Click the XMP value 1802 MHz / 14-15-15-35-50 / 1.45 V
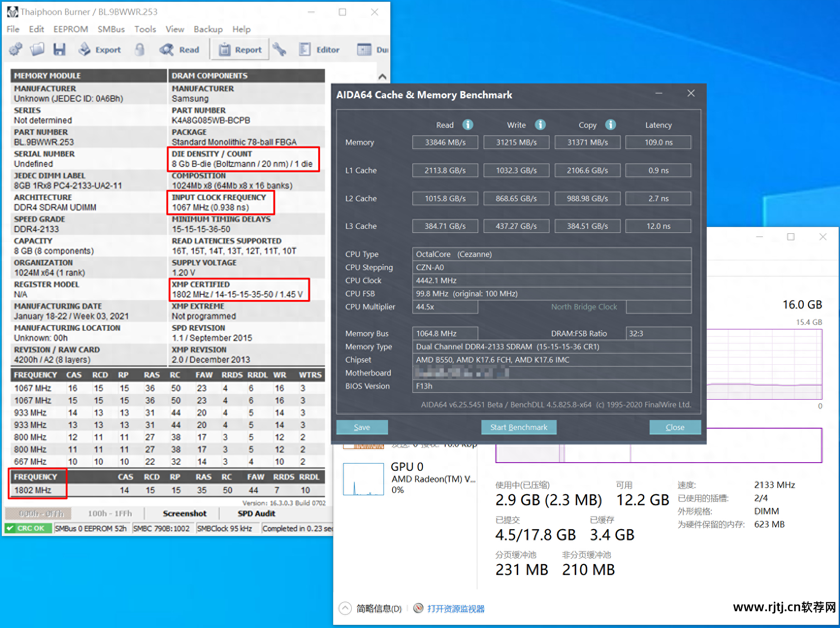 [237, 295]
